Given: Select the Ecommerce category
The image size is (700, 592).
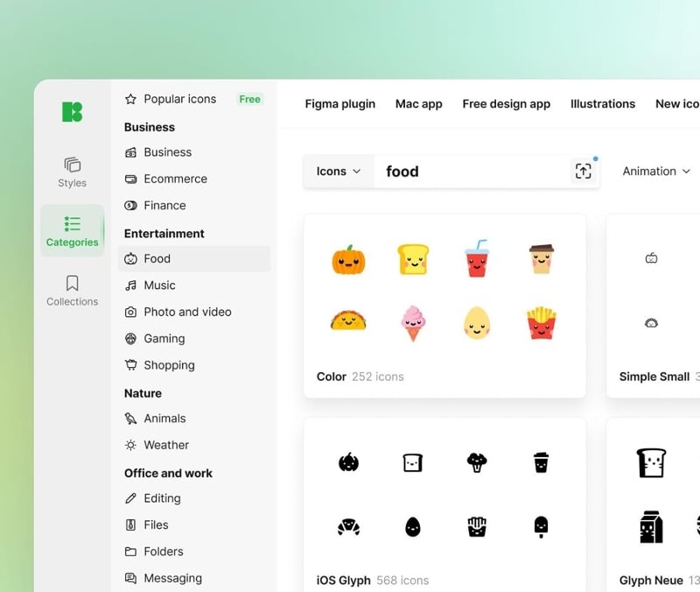Looking at the screenshot, I should 166,179.
